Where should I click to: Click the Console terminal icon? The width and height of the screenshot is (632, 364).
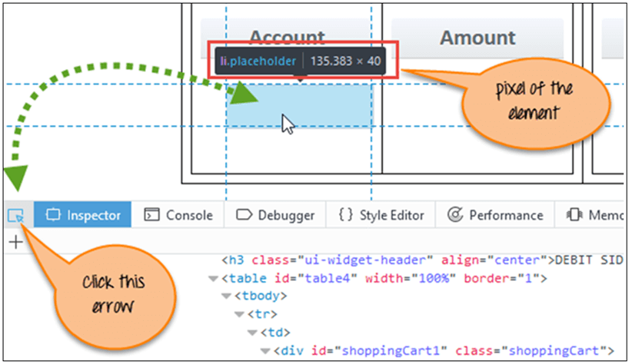[x=152, y=215]
